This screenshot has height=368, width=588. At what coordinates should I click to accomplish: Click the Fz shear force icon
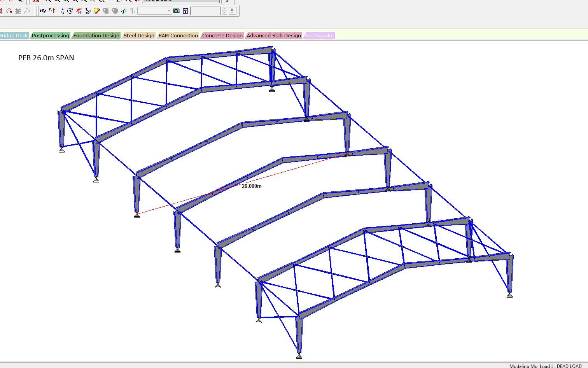[x=61, y=11]
